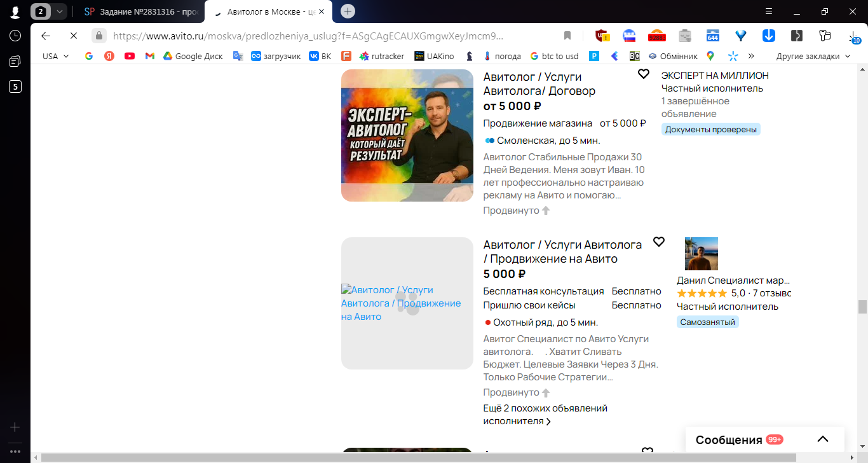Focus the avito.ru address bar
This screenshot has width=868, height=463.
pos(308,36)
